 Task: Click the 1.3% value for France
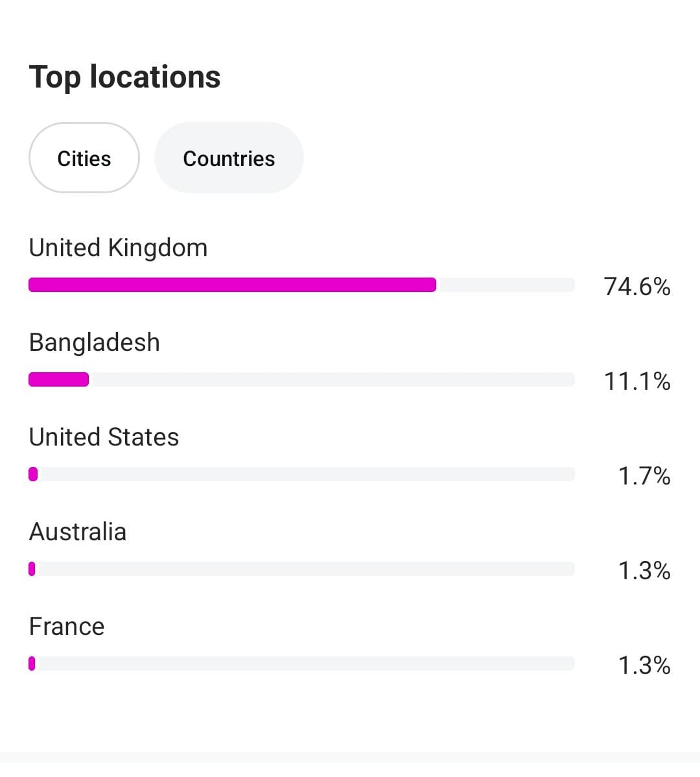pyautogui.click(x=644, y=665)
